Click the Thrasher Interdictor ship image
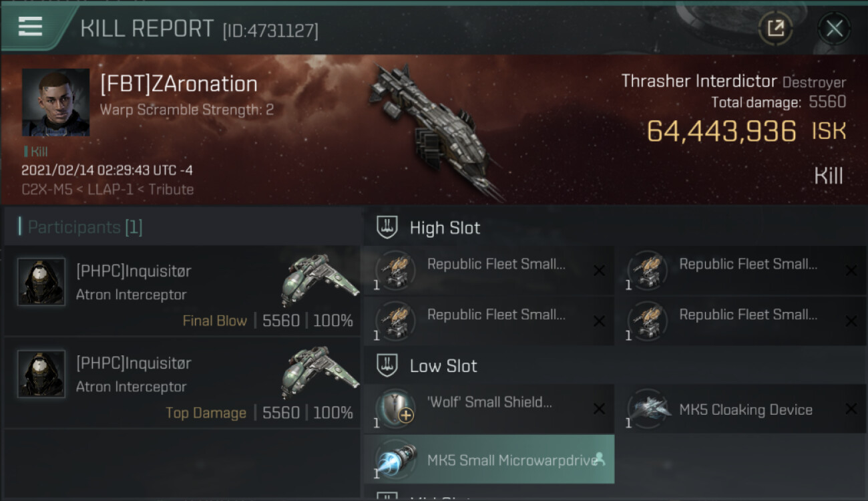This screenshot has width=868, height=501. (434, 130)
